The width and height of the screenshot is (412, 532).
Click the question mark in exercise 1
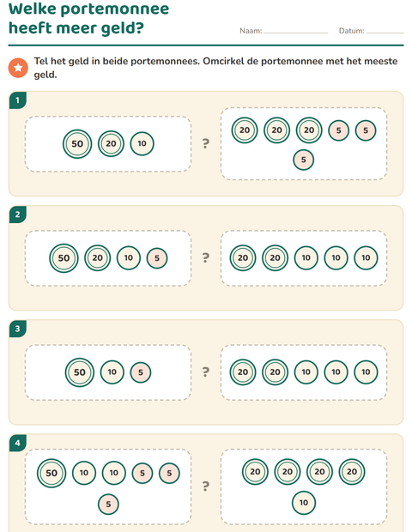[206, 143]
